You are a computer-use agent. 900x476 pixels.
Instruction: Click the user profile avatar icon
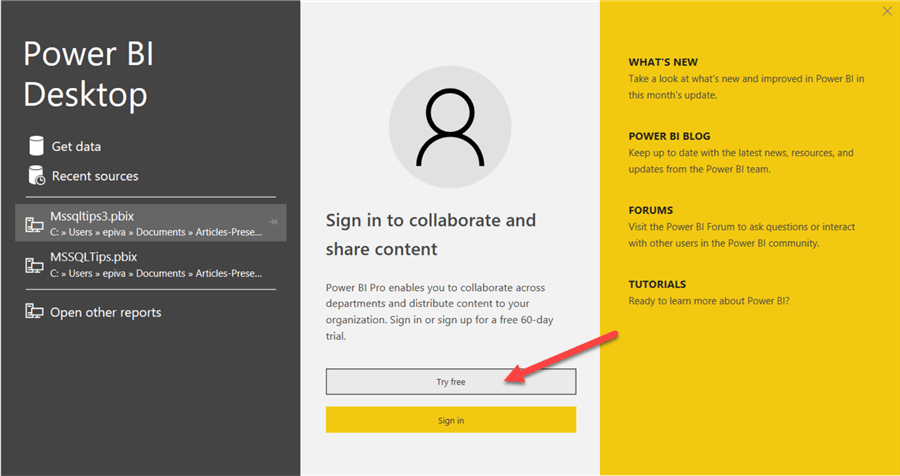(450, 127)
